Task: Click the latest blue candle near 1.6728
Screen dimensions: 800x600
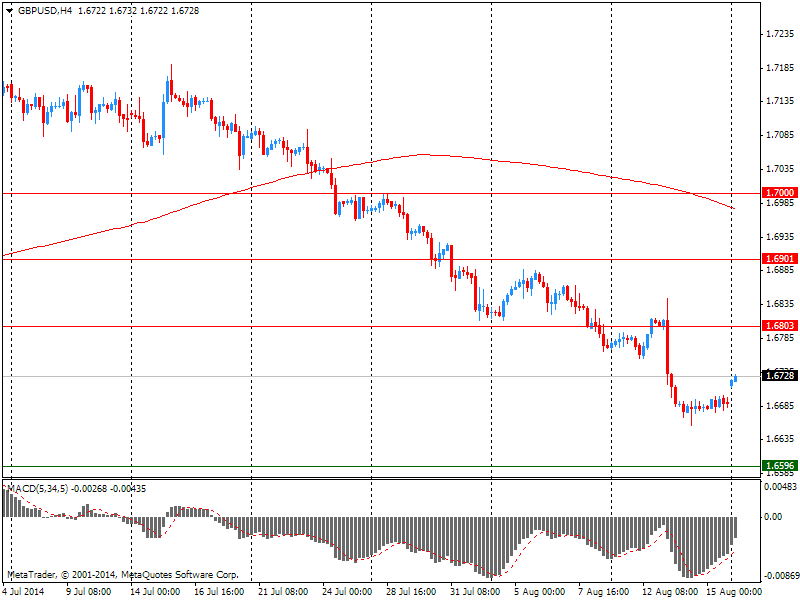Action: click(735, 379)
